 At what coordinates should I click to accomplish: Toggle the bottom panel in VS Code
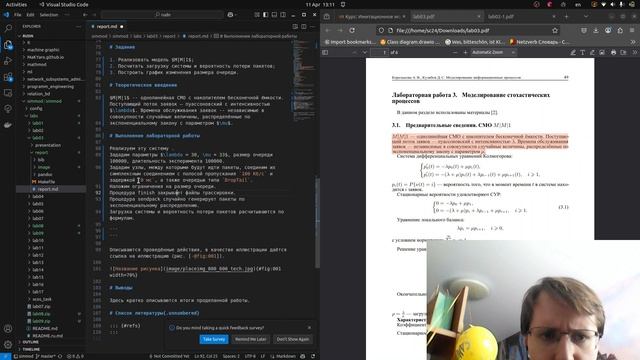click(x=274, y=15)
